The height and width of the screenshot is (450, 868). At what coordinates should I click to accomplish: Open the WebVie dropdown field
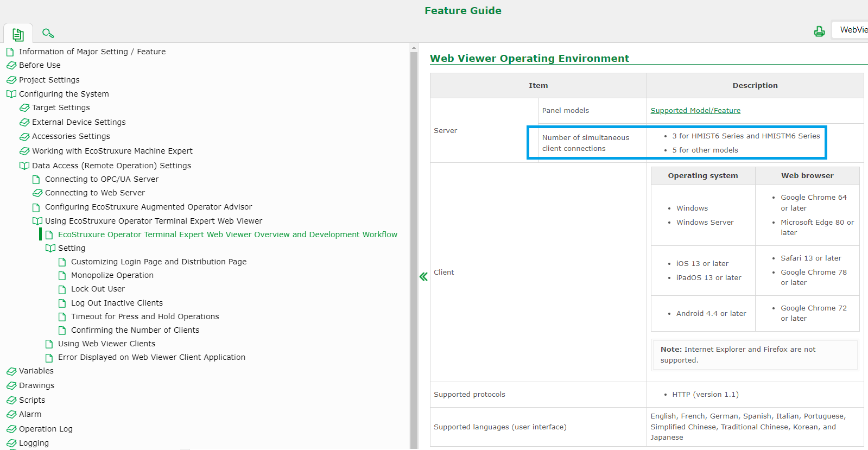tap(850, 30)
